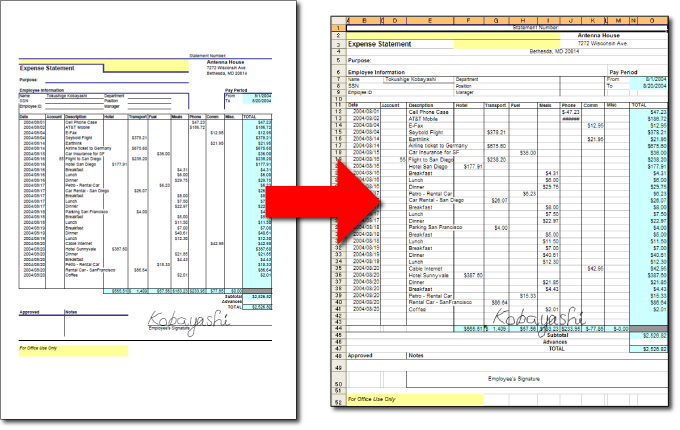Click "Antenna House" on the PDF page

pos(226,62)
